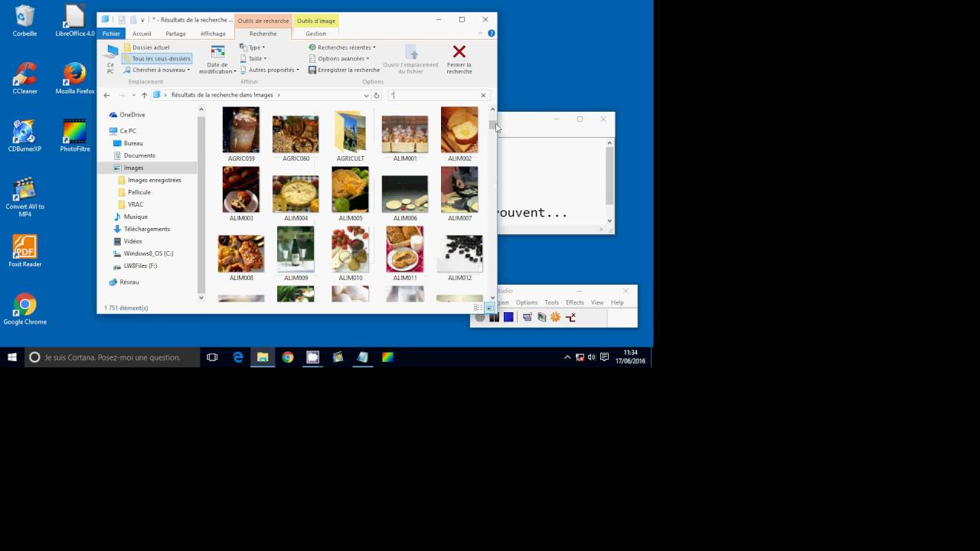Select Réseau in navigation pane
This screenshot has width=980, height=551.
pyautogui.click(x=129, y=282)
